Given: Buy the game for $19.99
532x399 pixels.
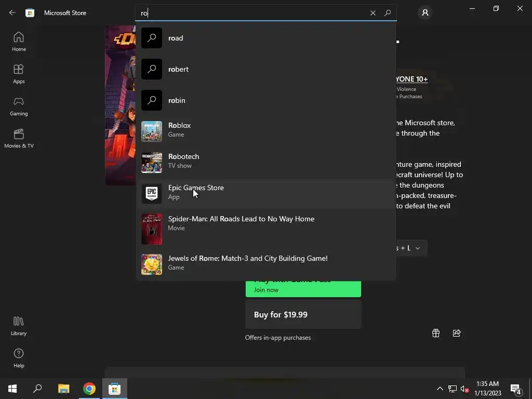Looking at the screenshot, I should pyautogui.click(x=303, y=314).
